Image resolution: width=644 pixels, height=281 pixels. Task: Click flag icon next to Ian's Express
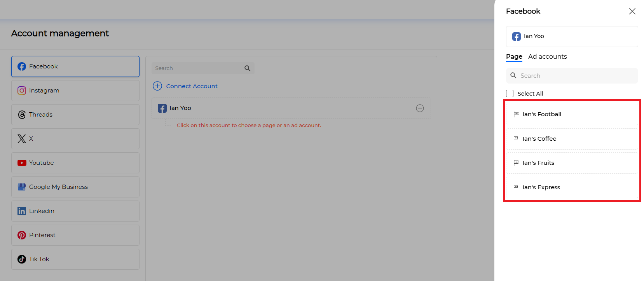[x=516, y=187]
